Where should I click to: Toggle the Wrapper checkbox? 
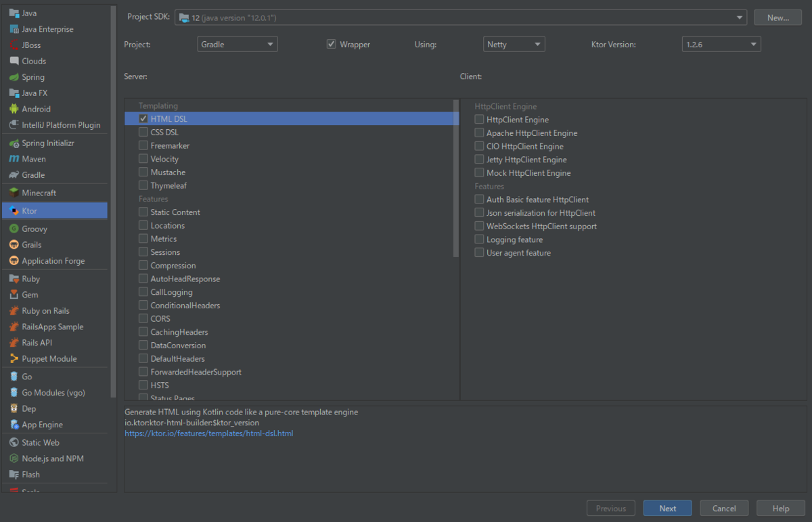pos(332,44)
